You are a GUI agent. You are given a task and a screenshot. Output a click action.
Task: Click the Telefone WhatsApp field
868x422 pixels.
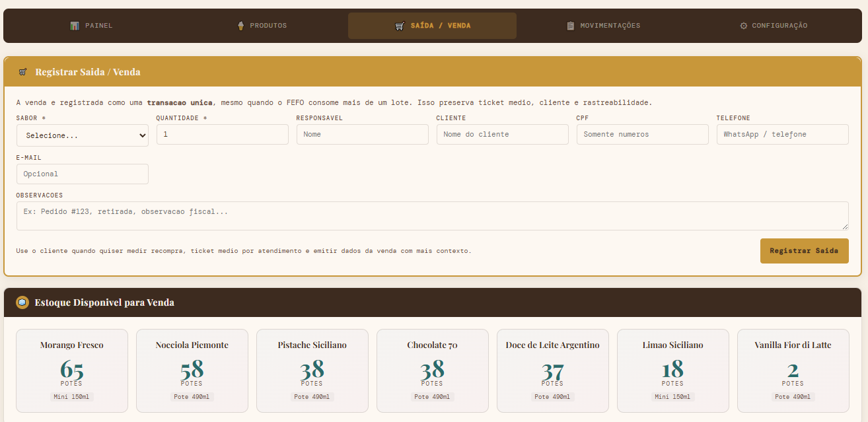click(x=782, y=134)
